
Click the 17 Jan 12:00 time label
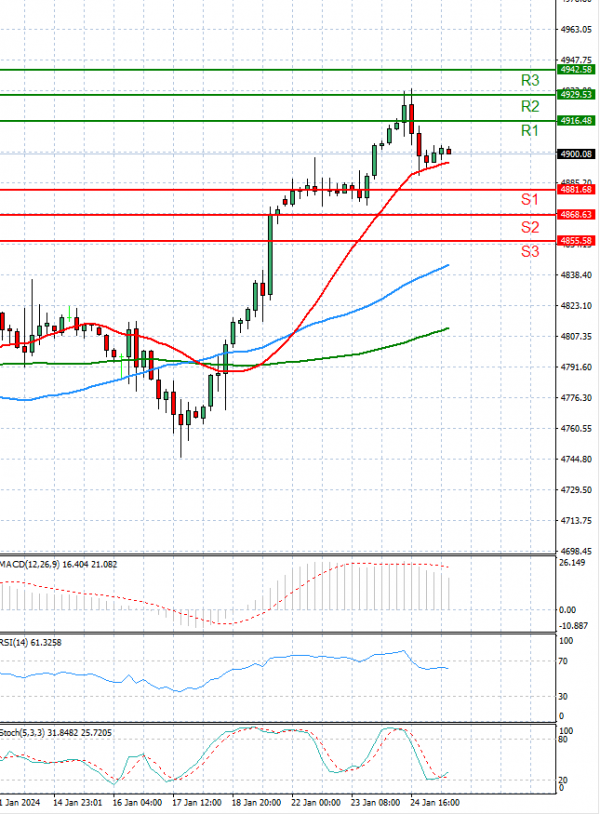197,803
